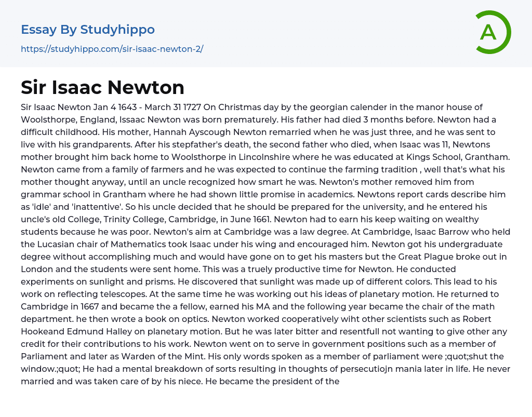Click the 'Essay By Studyhippo' header text
Image resolution: width=532 pixels, height=417 pixels.
pyautogui.click(x=88, y=30)
